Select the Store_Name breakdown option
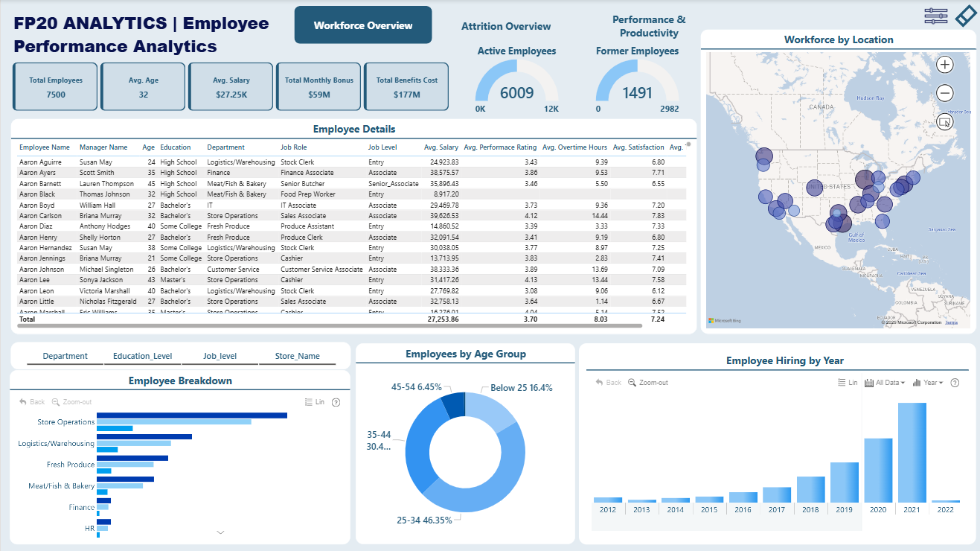This screenshot has height=551, width=980. click(x=297, y=356)
